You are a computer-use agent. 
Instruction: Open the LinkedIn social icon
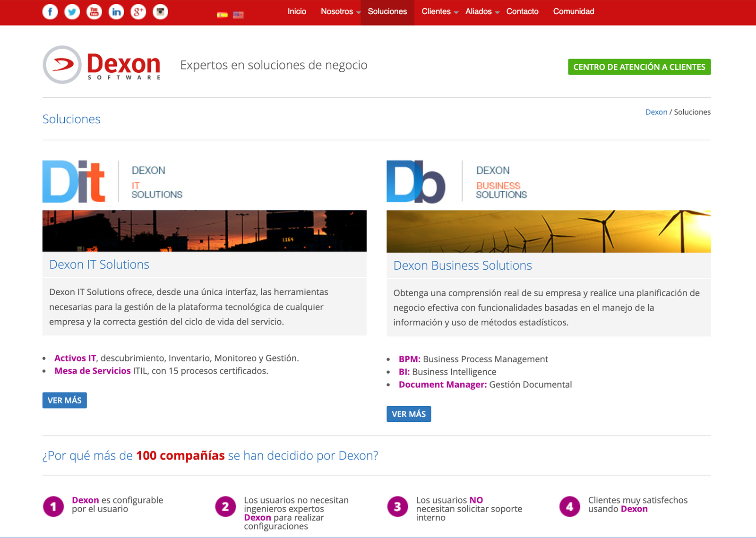point(116,12)
